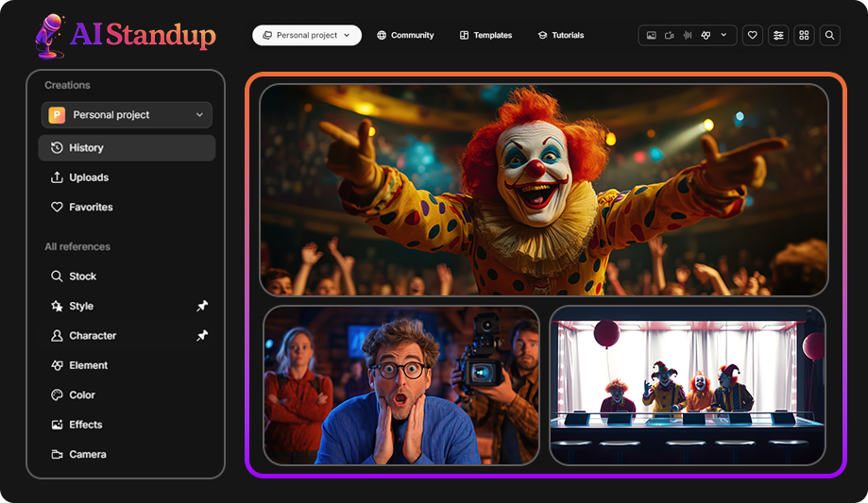This screenshot has height=503, width=868.
Task: Click the heart favorites icon in top bar
Action: (753, 35)
